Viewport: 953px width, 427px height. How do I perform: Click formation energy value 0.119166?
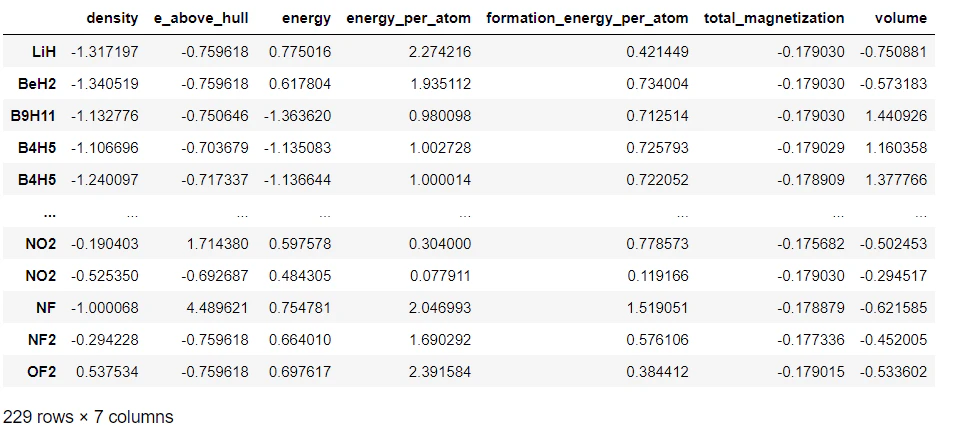(658, 276)
